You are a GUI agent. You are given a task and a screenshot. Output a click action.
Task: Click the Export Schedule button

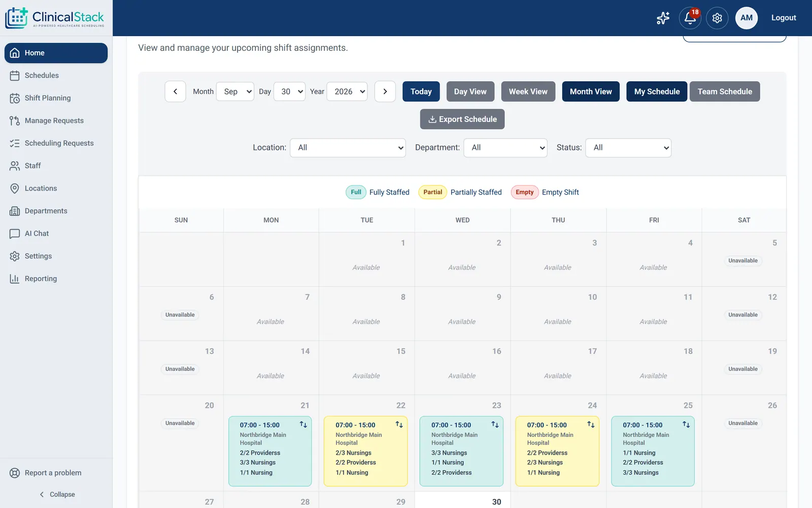pos(462,119)
